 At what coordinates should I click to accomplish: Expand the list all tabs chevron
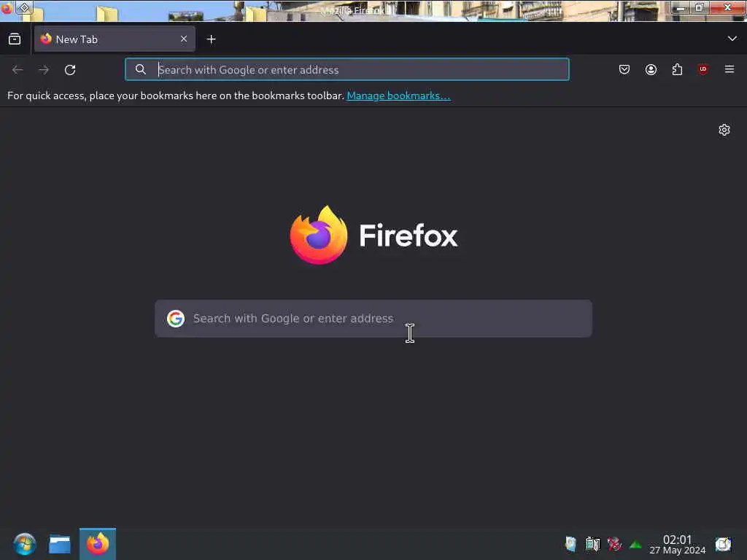(x=732, y=39)
